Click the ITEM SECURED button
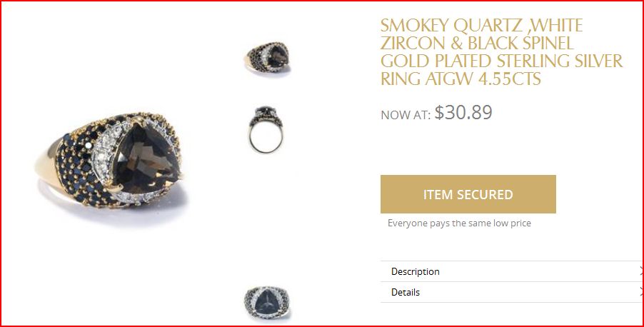The image size is (644, 327). click(468, 194)
